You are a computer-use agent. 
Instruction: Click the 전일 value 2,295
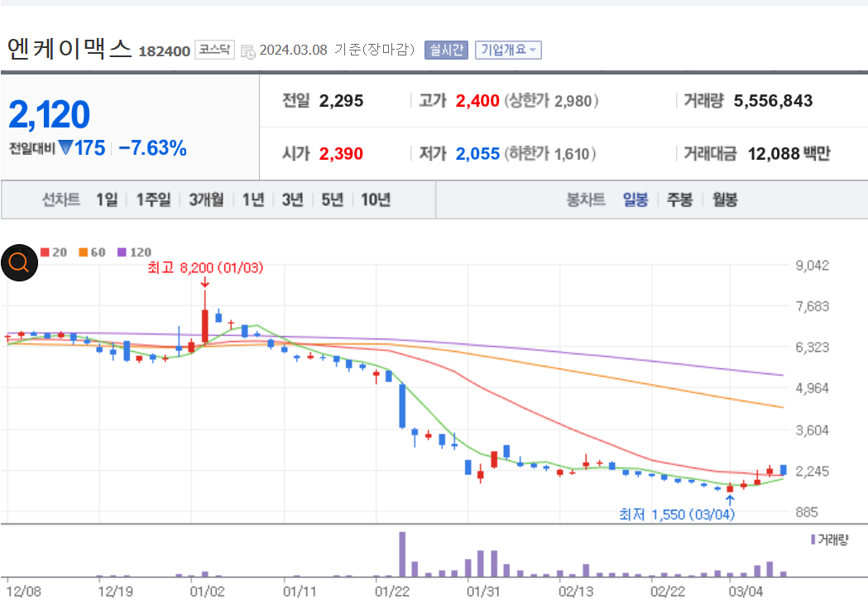pos(341,101)
